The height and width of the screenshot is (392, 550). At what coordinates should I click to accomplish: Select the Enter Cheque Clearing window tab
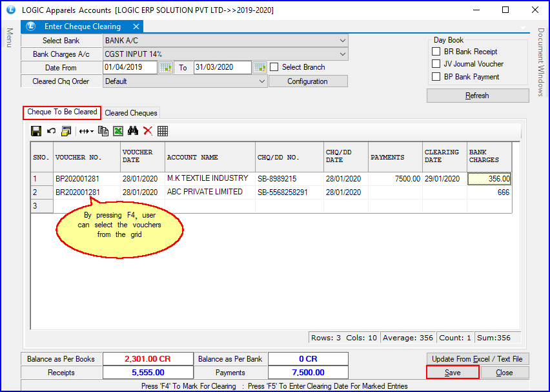pyautogui.click(x=82, y=26)
